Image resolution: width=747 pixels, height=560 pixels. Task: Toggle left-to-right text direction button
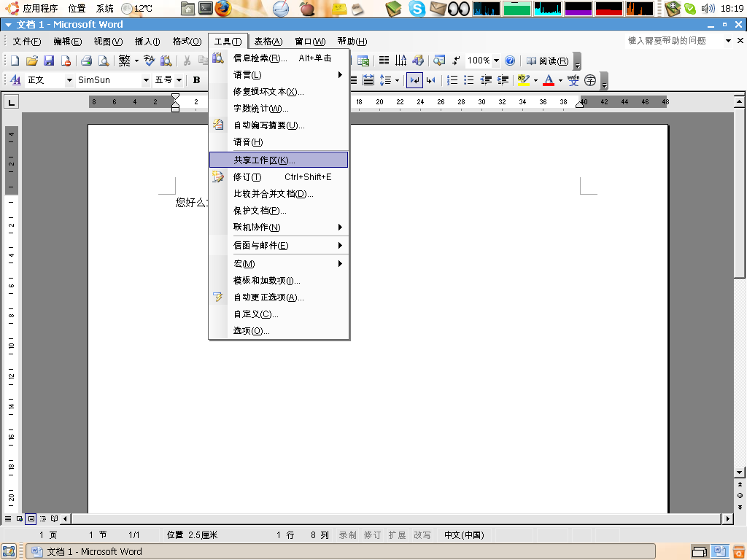414,80
